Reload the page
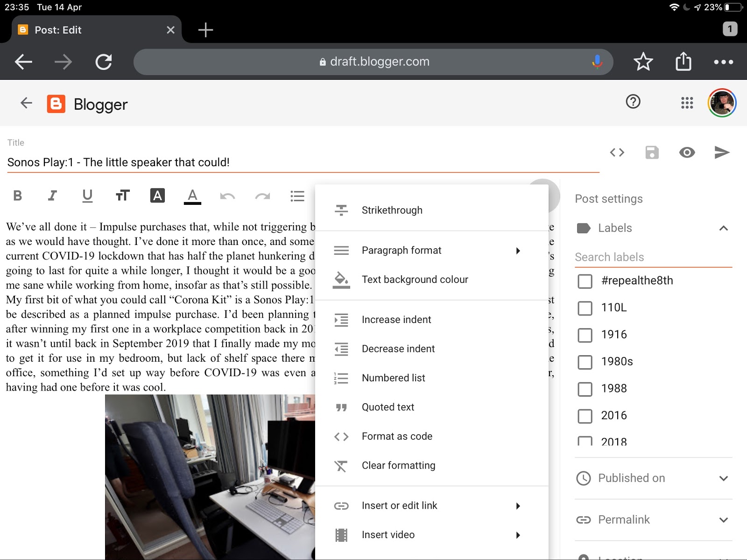The height and width of the screenshot is (560, 747). point(104,62)
